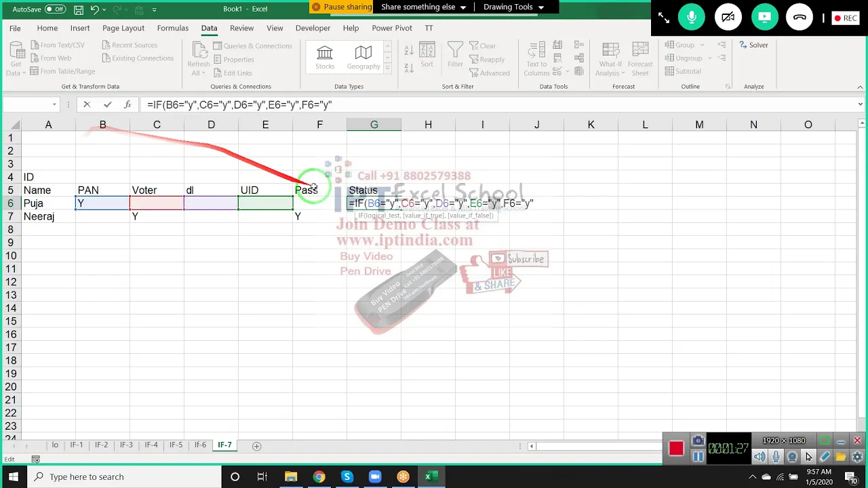Select the Geography data type
Image resolution: width=868 pixels, height=488 pixels.
coord(363,58)
